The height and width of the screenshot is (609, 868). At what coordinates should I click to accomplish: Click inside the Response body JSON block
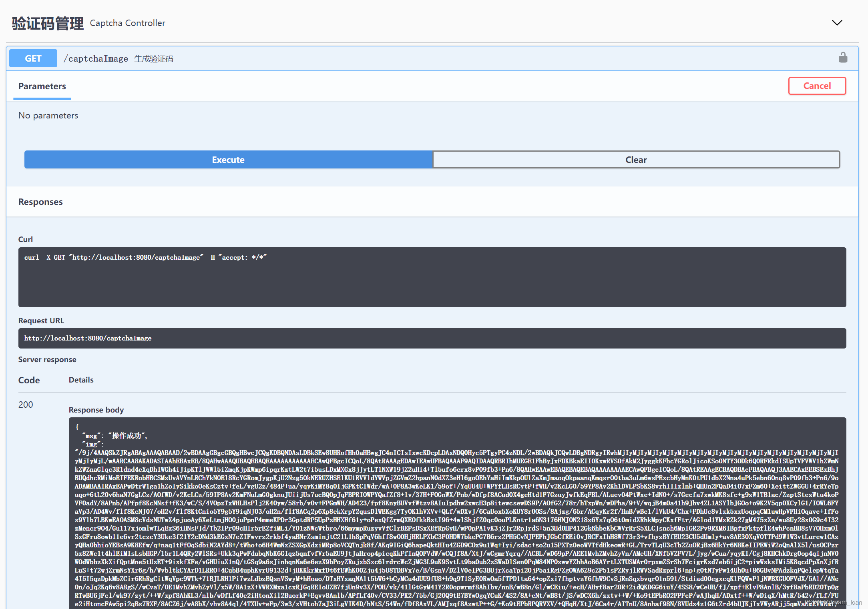point(456,520)
